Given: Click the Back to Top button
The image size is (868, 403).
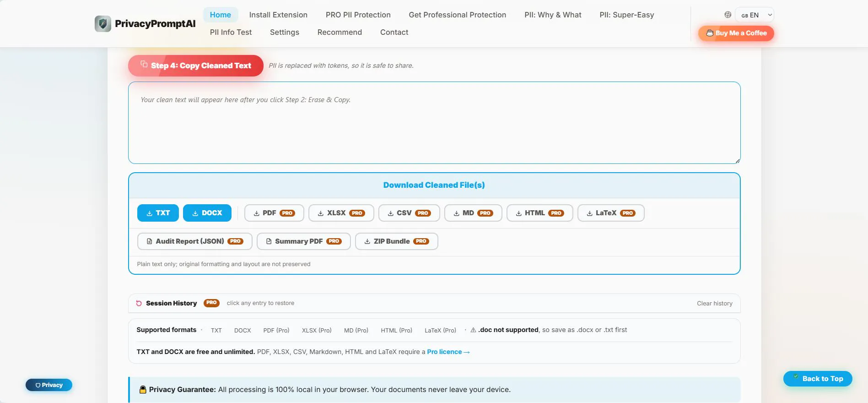Looking at the screenshot, I should coord(818,379).
